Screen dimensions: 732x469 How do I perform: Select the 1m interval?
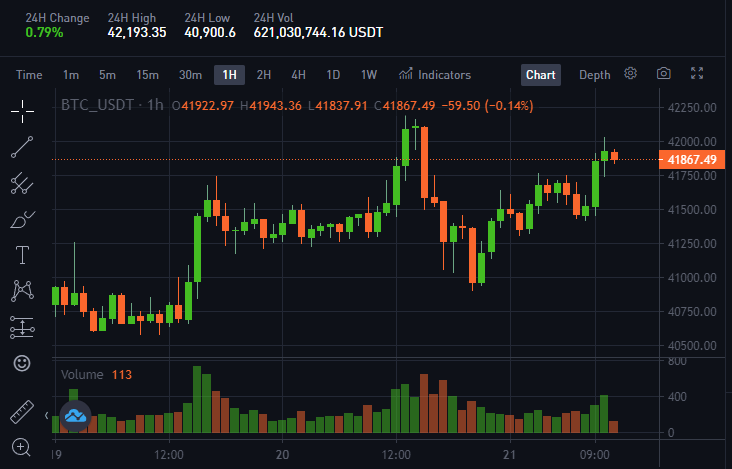(71, 75)
